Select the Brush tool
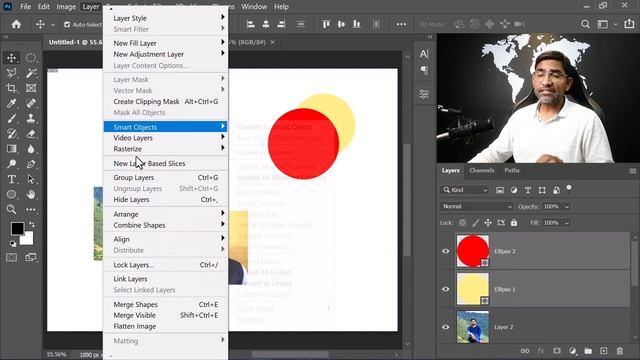The width and height of the screenshot is (640, 360). (x=11, y=119)
